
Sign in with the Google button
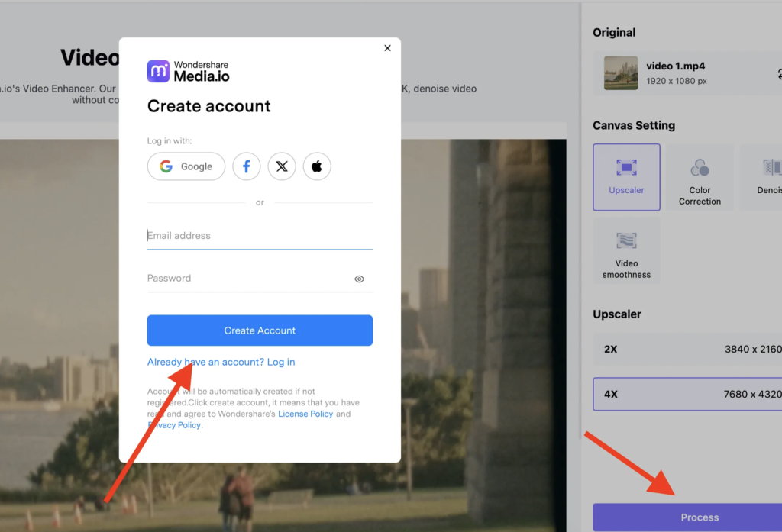(x=186, y=166)
